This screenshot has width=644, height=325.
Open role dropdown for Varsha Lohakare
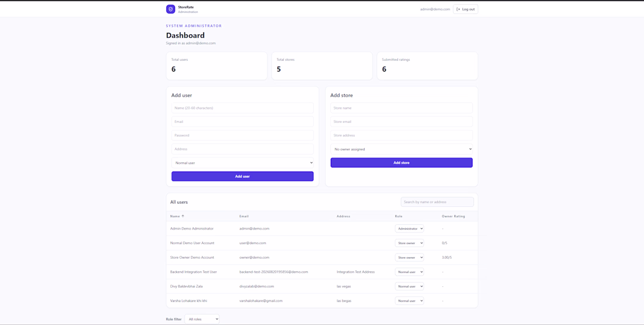[x=409, y=301]
